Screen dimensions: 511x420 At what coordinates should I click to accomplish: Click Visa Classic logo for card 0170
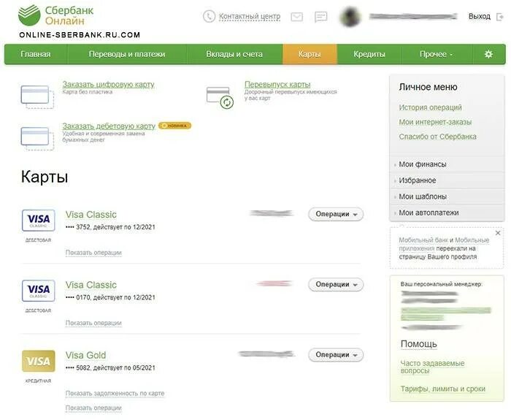click(39, 291)
